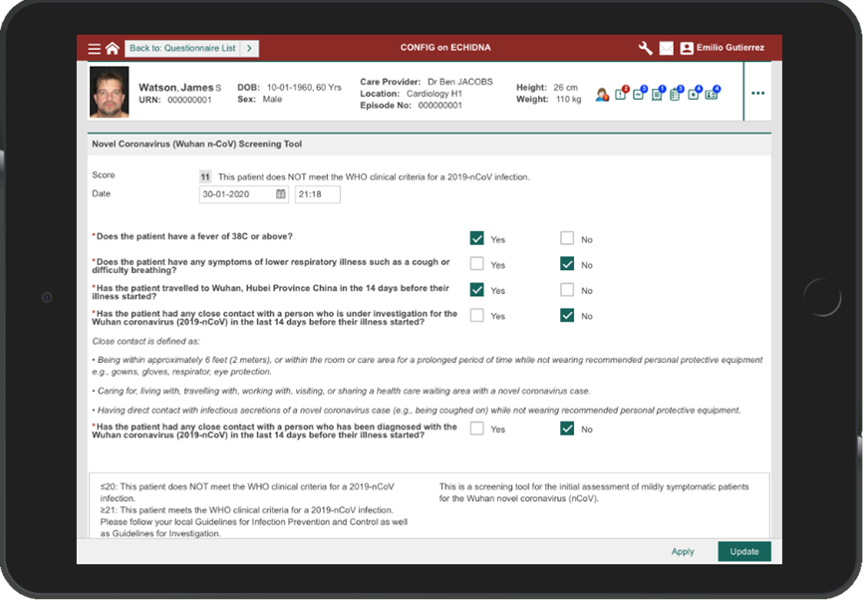Open the ID card banner icon

coord(712,93)
